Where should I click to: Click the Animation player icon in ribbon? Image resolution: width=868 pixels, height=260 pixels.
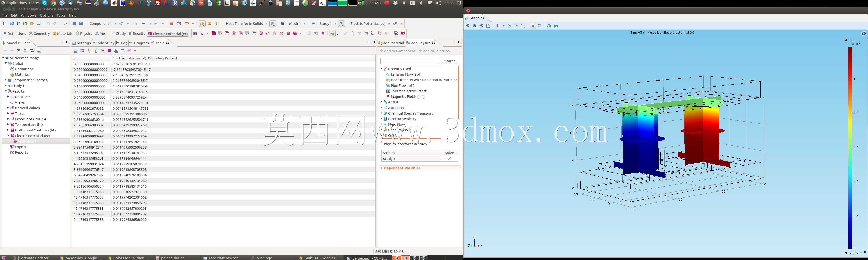pos(403,33)
